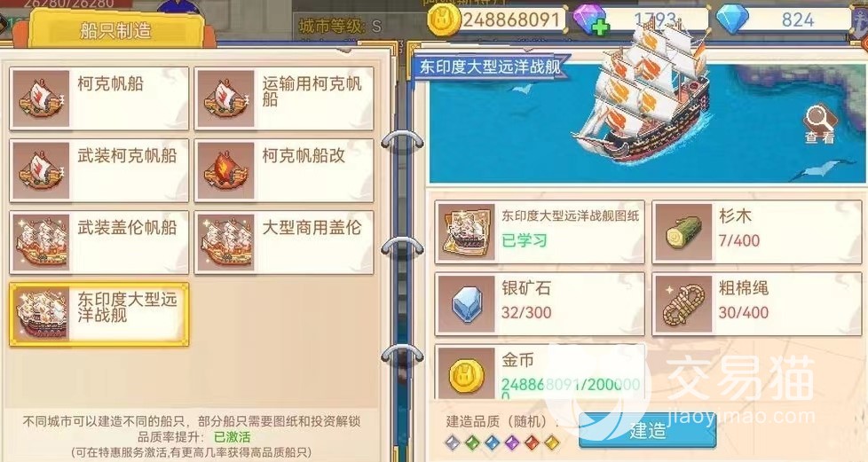Select 东印度大型远洋战舰 in ship list
The image size is (868, 462).
tap(99, 314)
